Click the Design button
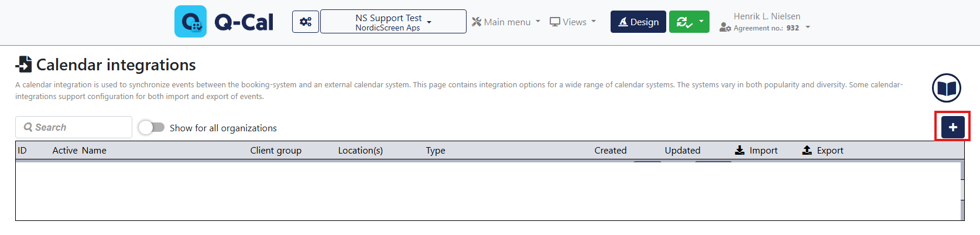This screenshot has height=235, width=980. coord(638,22)
